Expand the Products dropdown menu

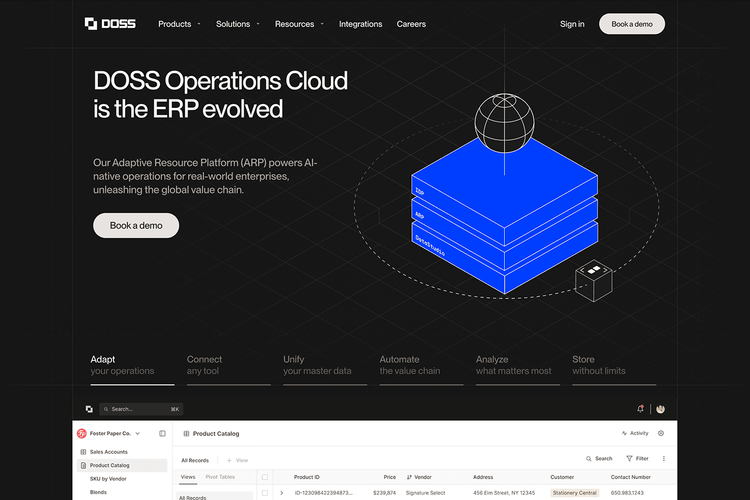pyautogui.click(x=179, y=24)
